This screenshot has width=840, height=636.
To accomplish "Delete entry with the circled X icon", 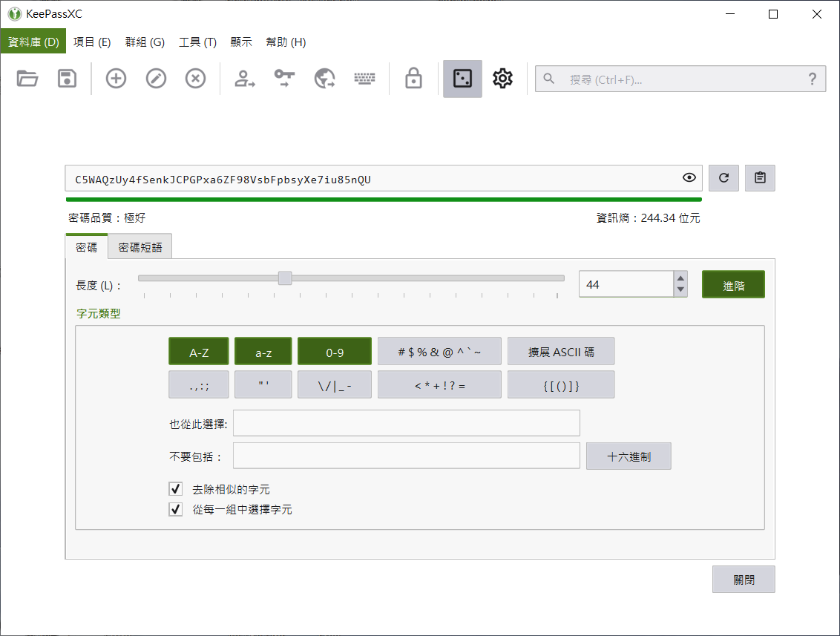I will pyautogui.click(x=196, y=79).
